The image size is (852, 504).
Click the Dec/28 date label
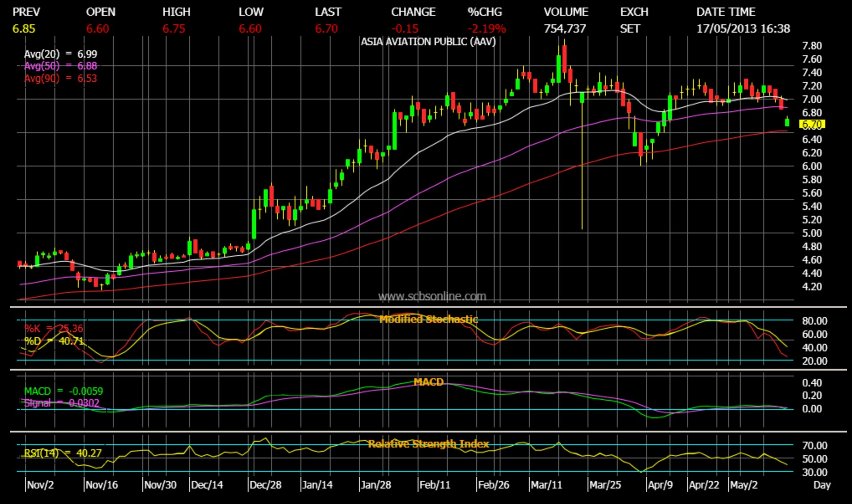(265, 485)
